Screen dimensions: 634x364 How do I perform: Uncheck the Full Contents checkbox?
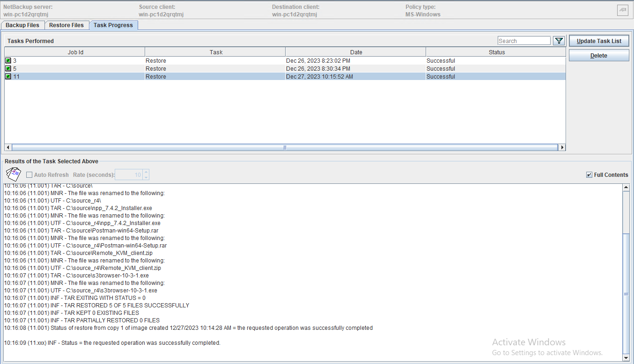coord(589,175)
